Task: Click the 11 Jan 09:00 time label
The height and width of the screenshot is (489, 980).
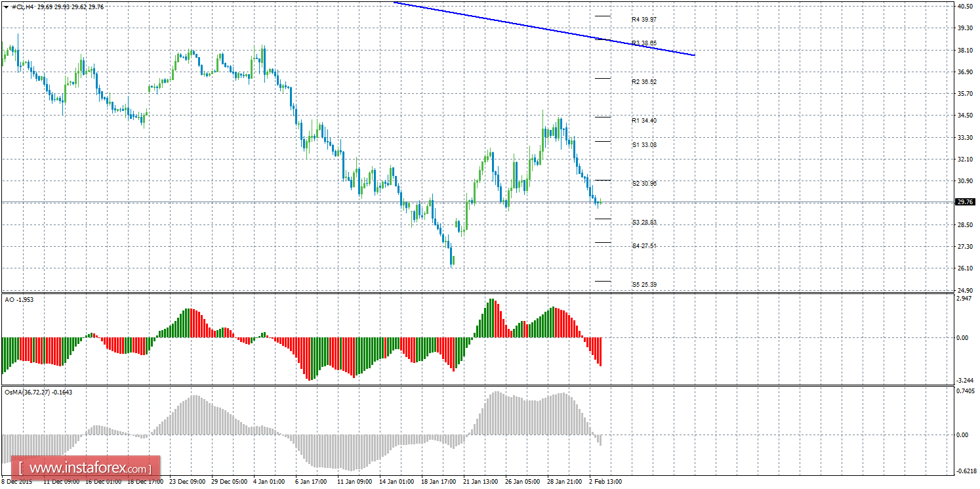Action: click(356, 481)
